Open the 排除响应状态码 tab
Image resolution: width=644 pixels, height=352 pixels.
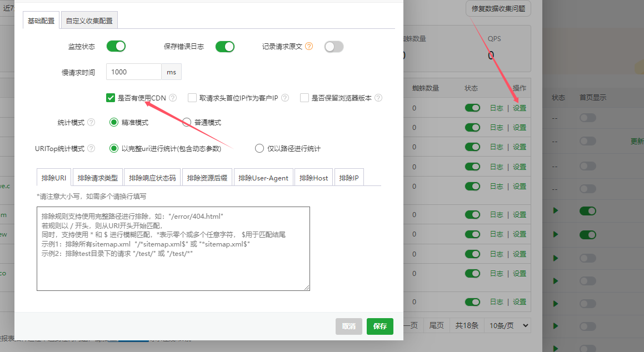click(152, 178)
